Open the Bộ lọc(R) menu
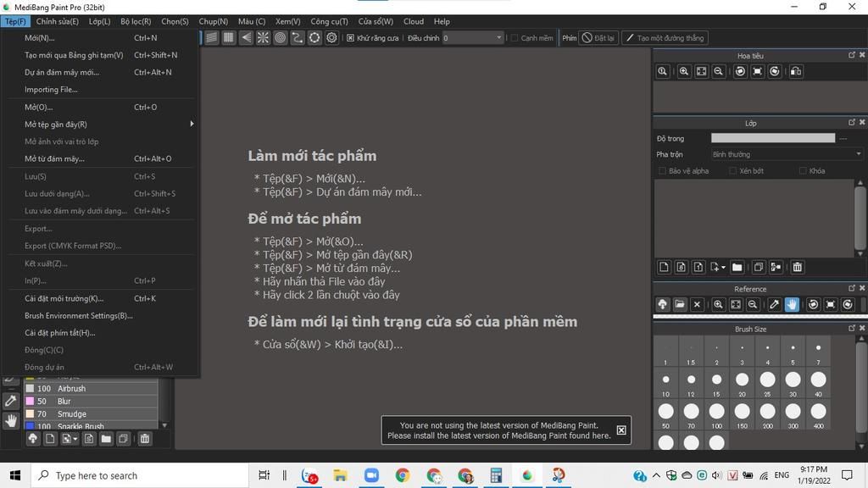The width and height of the screenshot is (868, 488). 136,21
